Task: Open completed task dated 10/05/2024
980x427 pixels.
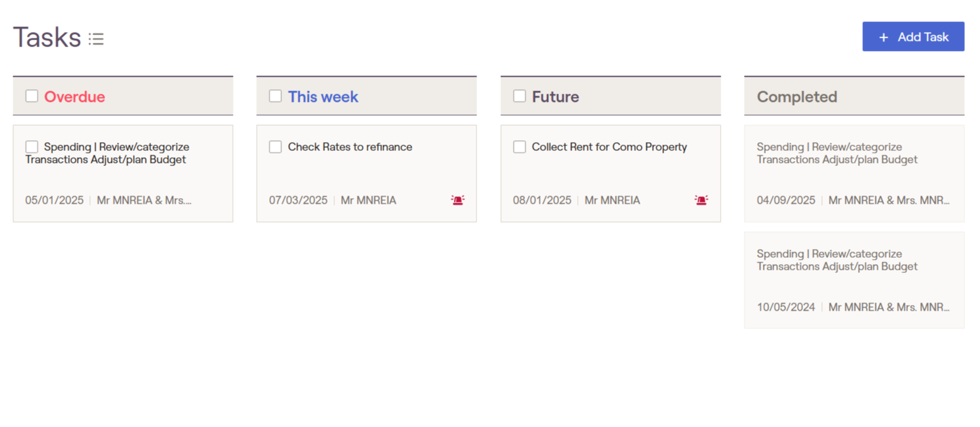Action: click(x=837, y=260)
